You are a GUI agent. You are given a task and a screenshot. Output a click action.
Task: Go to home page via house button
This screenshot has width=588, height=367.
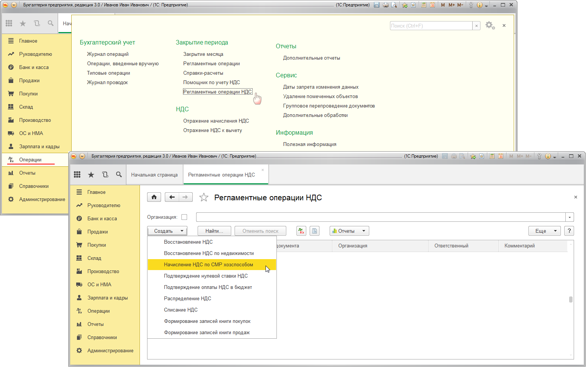[x=154, y=197]
